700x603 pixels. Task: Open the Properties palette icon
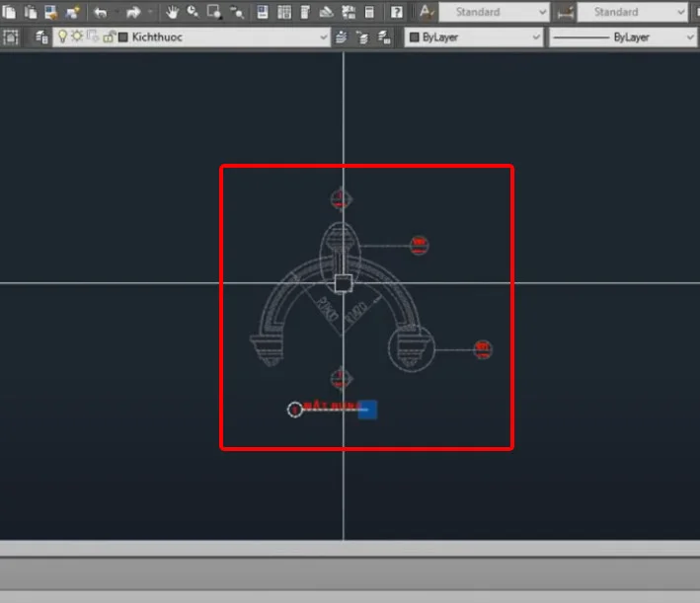point(263,12)
